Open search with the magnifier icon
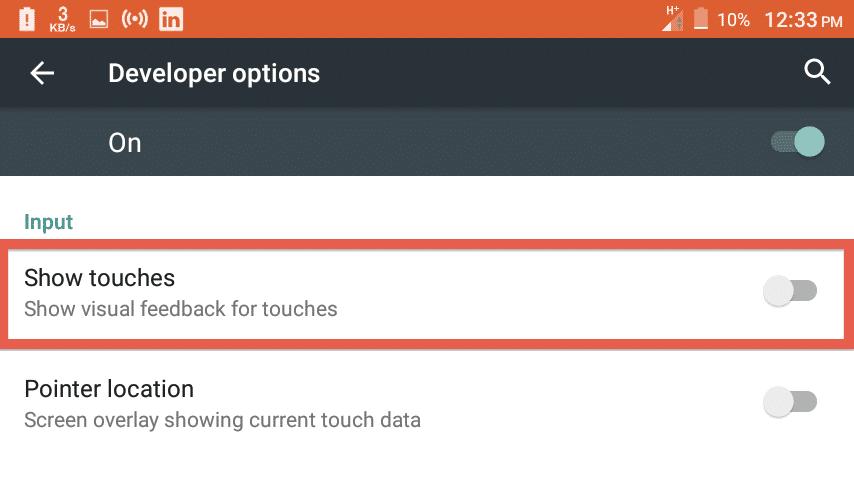Viewport: 854px width, 480px height. pos(817,72)
